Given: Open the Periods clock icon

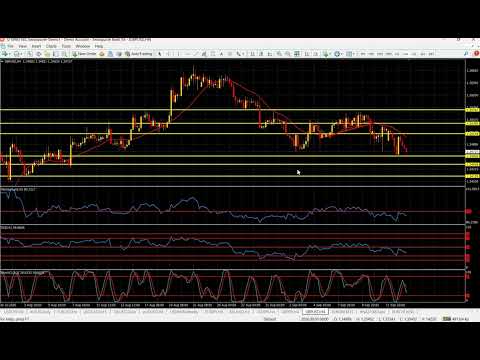Looking at the screenshot, I should [337, 54].
